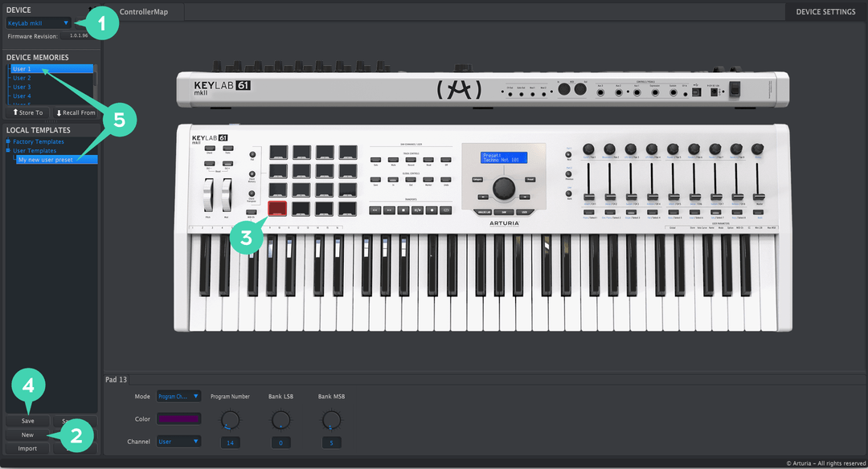Image resolution: width=868 pixels, height=469 pixels.
Task: Open the Device Settings tab
Action: pyautogui.click(x=825, y=11)
